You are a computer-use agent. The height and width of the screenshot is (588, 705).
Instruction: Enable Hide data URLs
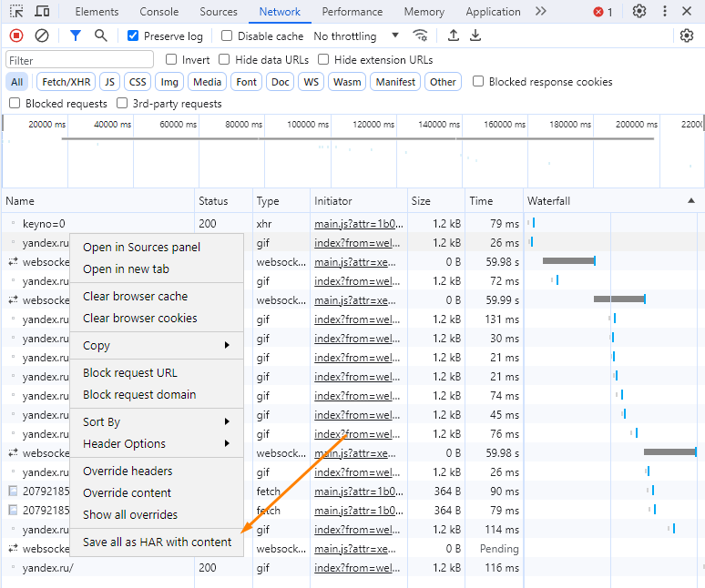pos(224,59)
